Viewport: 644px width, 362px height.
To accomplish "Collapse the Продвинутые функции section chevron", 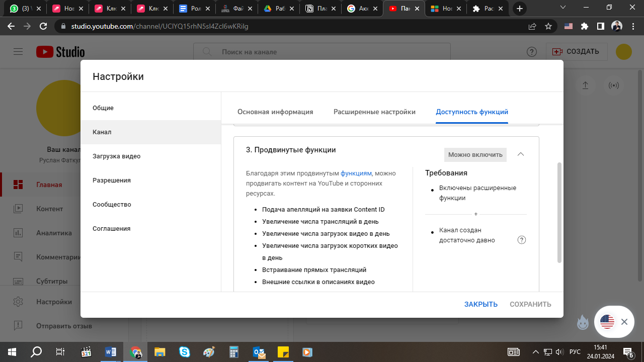I will pyautogui.click(x=521, y=154).
